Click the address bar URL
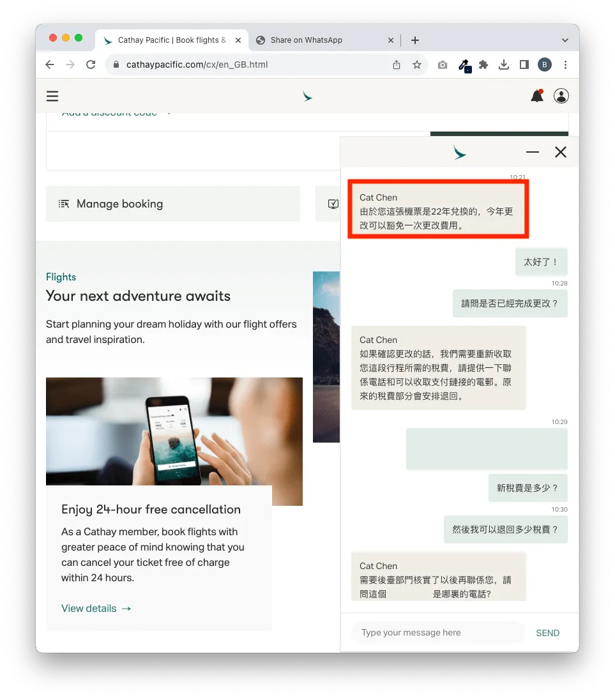 [197, 65]
